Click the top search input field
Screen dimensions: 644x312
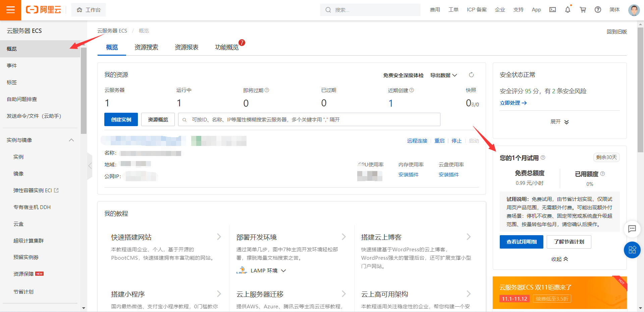click(370, 10)
